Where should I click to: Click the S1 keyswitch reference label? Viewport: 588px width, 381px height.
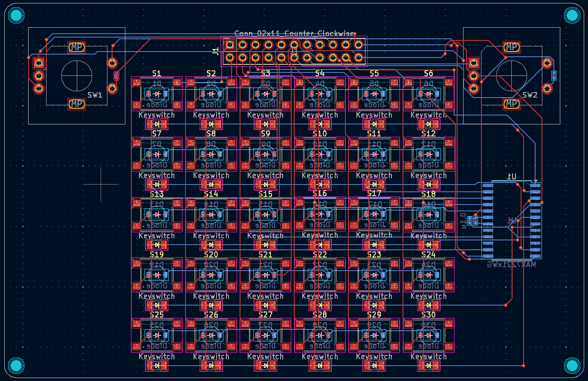157,73
